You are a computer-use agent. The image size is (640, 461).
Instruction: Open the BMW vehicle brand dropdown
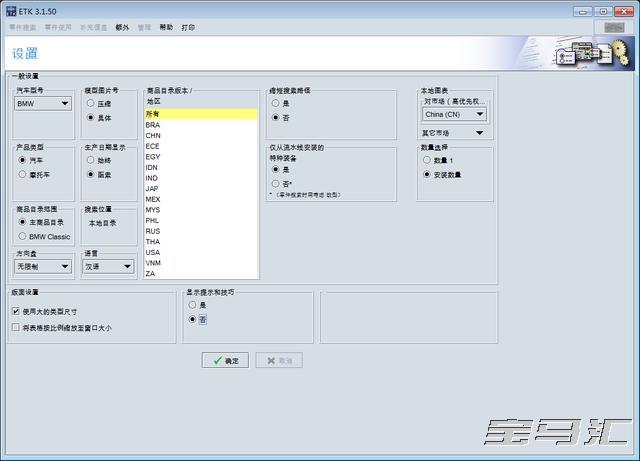43,104
